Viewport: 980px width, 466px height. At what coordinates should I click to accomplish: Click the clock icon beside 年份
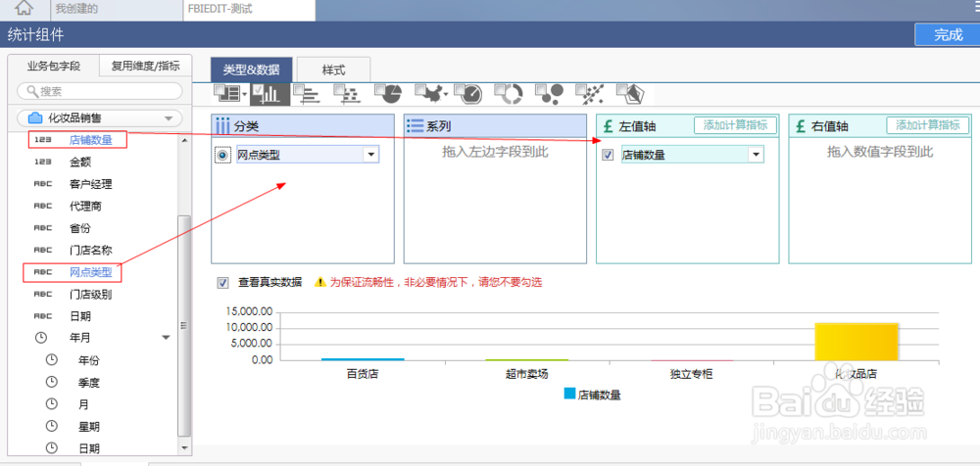pos(52,360)
